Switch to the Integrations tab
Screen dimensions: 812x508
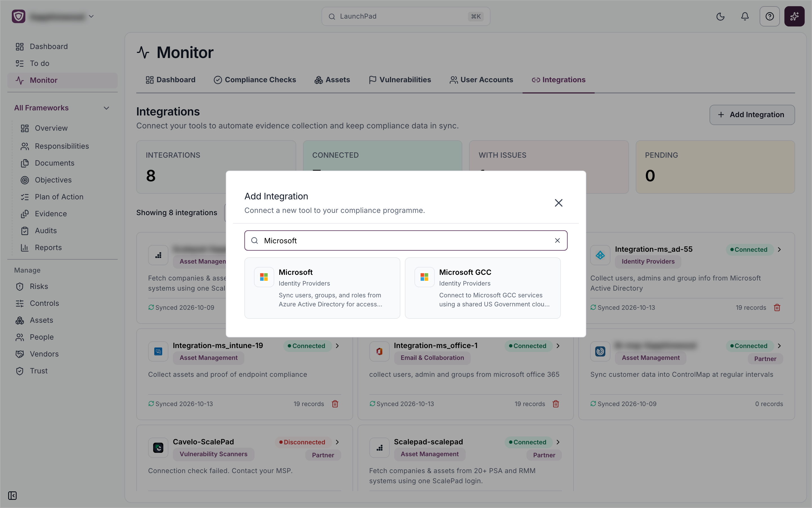558,80
